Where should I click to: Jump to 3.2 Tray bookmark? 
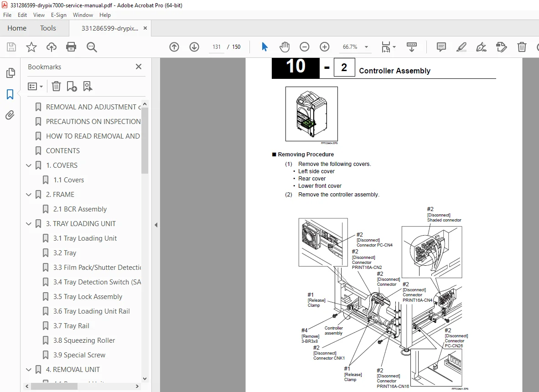coord(65,253)
